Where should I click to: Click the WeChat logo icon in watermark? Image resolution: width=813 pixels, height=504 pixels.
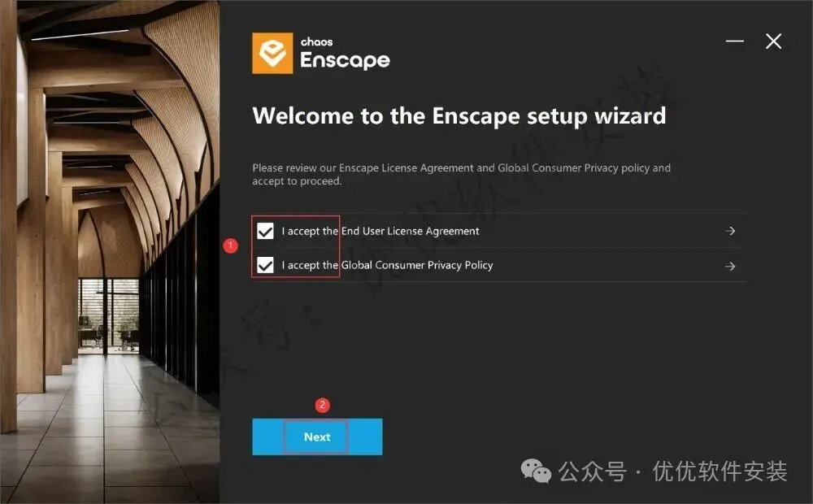pos(536,471)
